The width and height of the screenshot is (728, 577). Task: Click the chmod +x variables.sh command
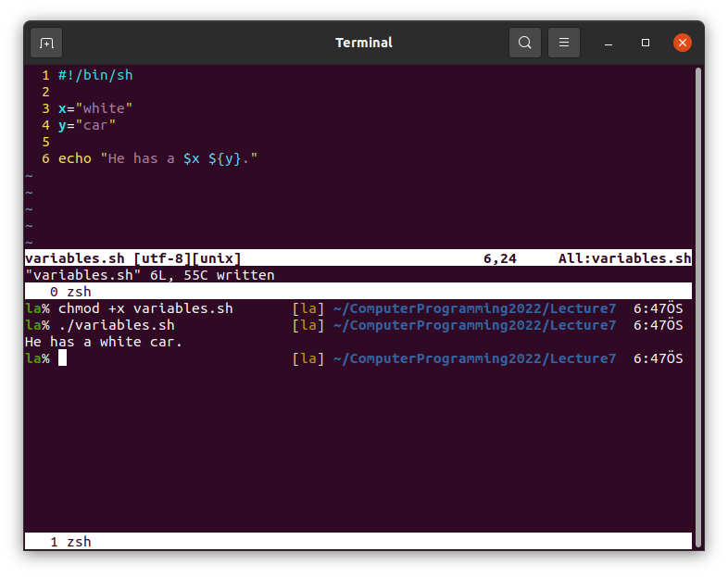(x=145, y=308)
